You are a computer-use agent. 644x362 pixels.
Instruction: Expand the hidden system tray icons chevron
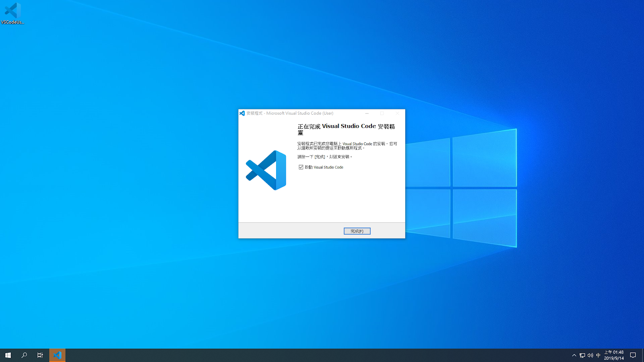pos(574,355)
